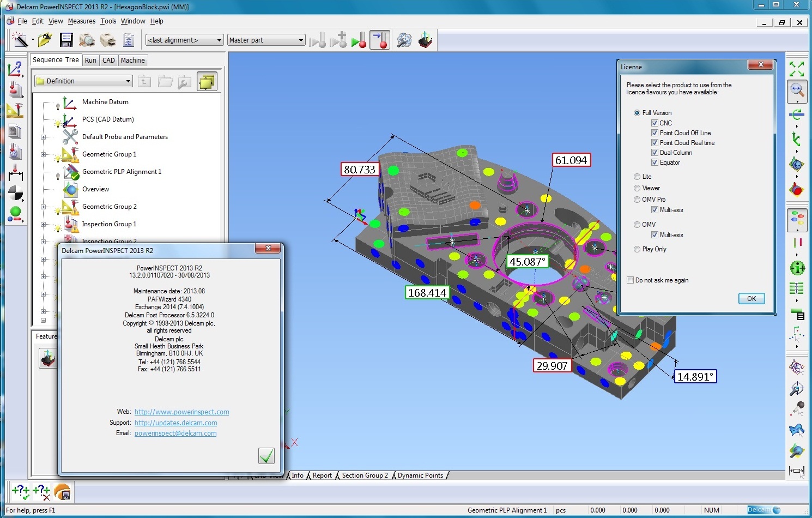Click the green checkmark in the About dialog

click(x=266, y=456)
